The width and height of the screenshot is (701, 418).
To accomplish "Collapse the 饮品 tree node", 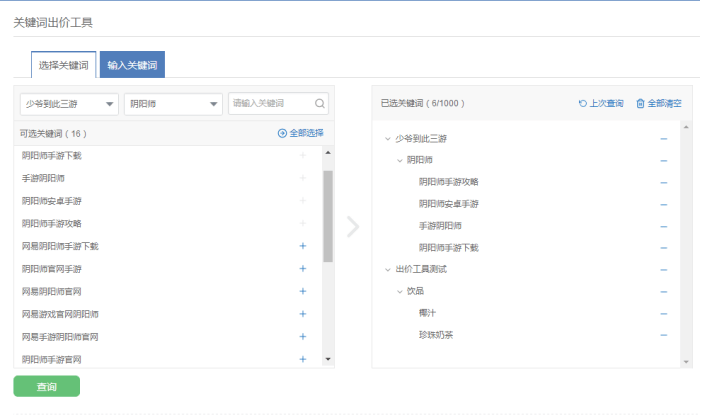I will click(x=400, y=291).
